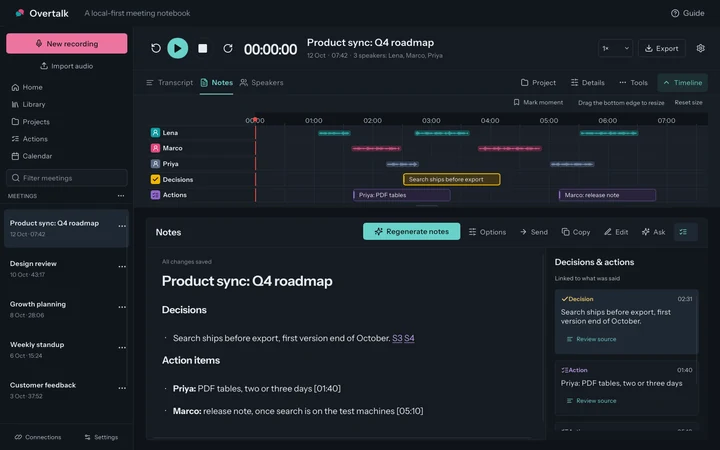Open the Tools menu

633,83
